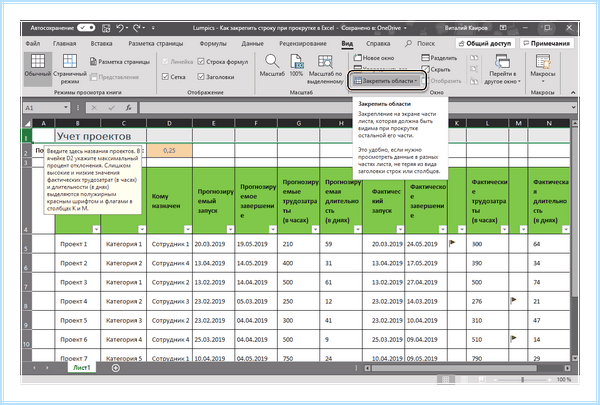Switch to the Главная tab
Viewport: 600px width, 405px height.
tap(64, 43)
